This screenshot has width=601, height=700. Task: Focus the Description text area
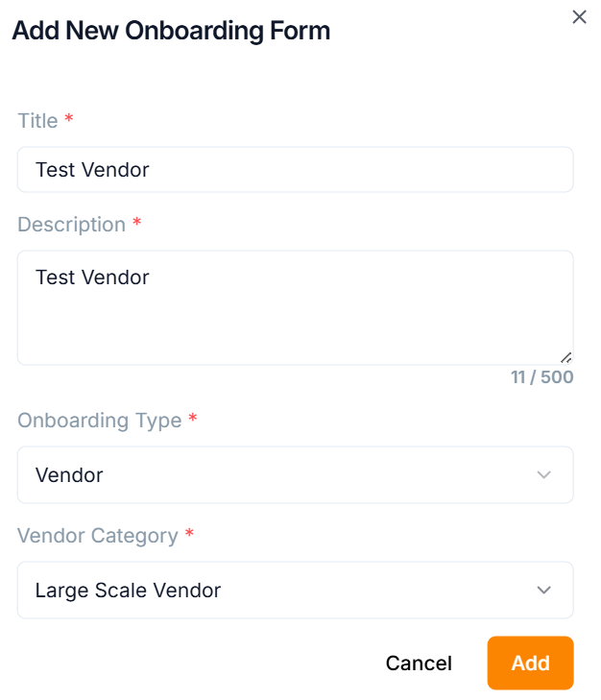click(x=295, y=307)
